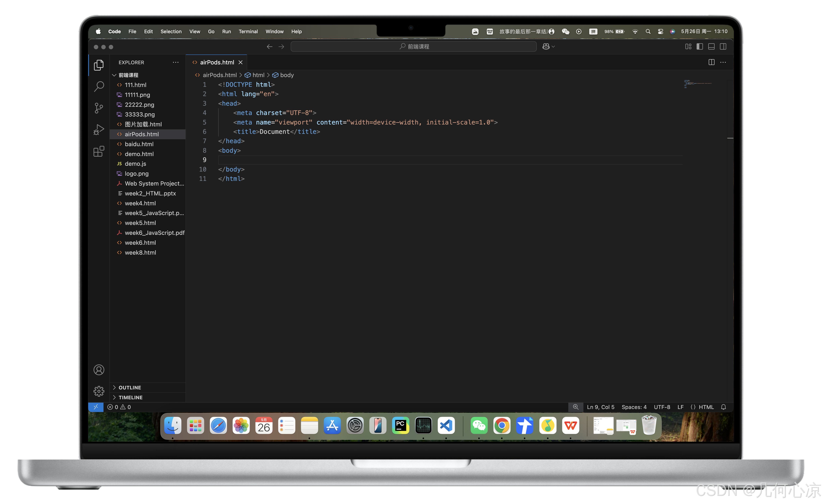
Task: Open the Apple menu
Action: 98,31
